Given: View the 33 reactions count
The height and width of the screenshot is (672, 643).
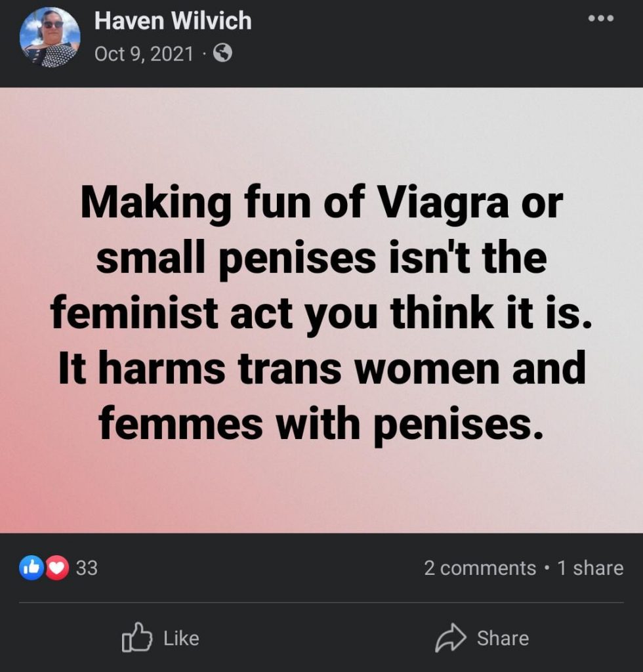Looking at the screenshot, I should (x=87, y=568).
